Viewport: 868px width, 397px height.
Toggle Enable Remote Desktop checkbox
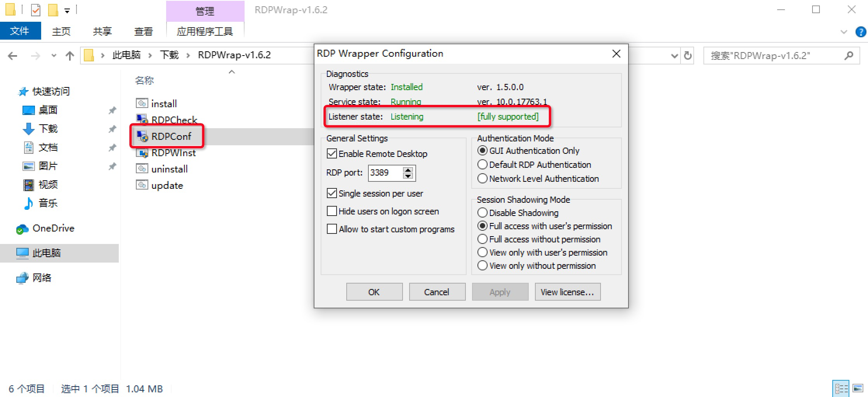pos(332,153)
